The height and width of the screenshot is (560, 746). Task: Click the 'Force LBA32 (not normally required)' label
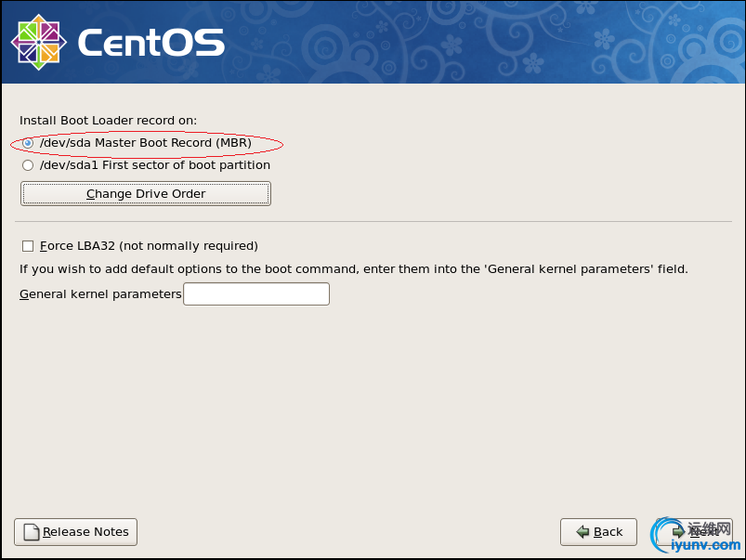coord(149,246)
